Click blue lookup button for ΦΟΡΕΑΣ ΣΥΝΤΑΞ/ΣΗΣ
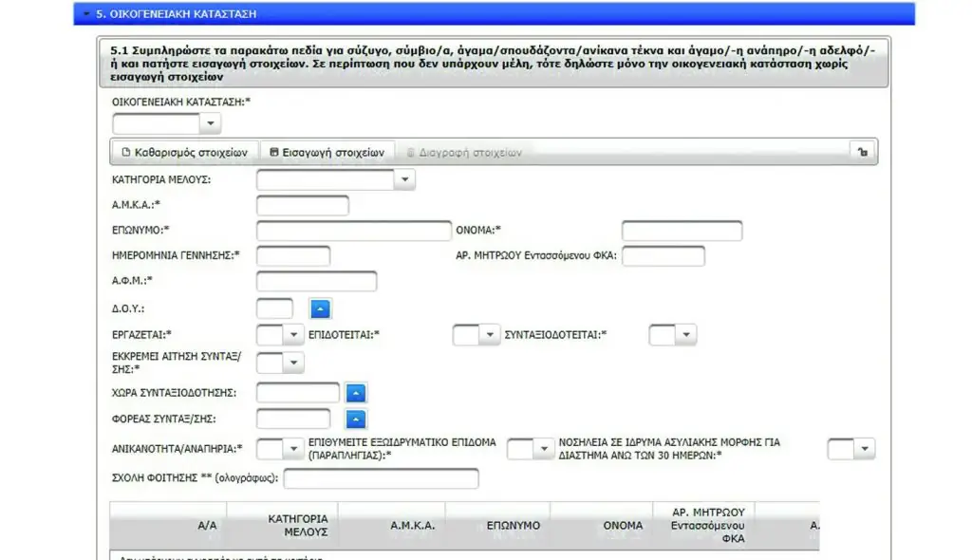This screenshot has height=560, width=972. (356, 420)
